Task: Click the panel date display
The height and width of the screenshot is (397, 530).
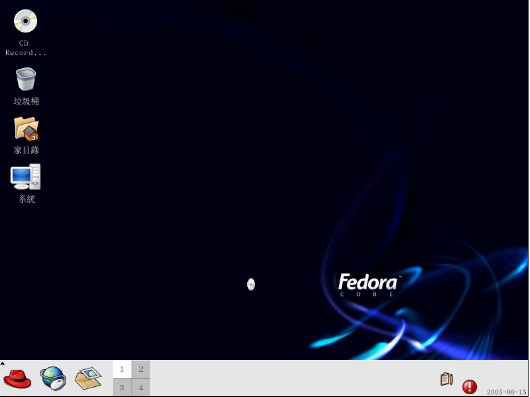Action: pyautogui.click(x=506, y=392)
